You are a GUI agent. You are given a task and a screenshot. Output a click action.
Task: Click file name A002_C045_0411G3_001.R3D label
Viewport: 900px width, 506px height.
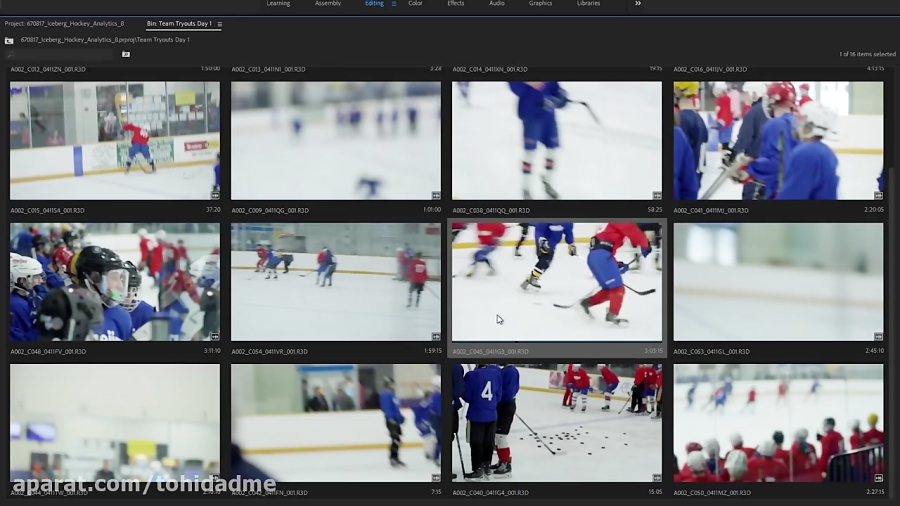coord(491,352)
